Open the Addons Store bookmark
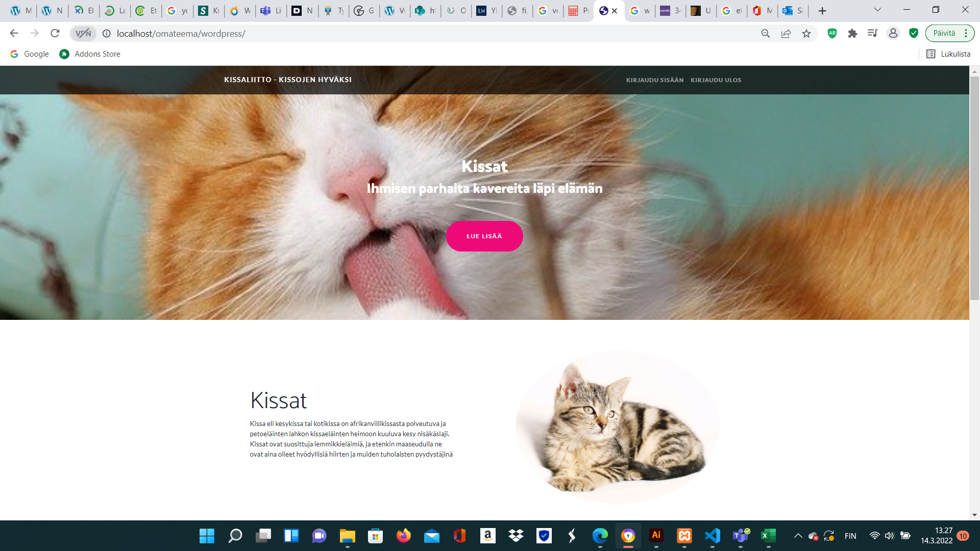 90,54
